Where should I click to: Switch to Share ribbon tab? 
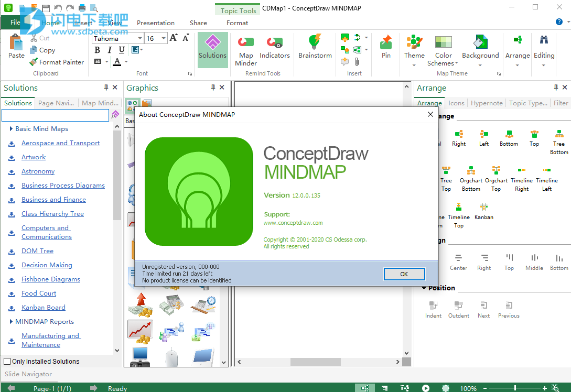coord(198,23)
